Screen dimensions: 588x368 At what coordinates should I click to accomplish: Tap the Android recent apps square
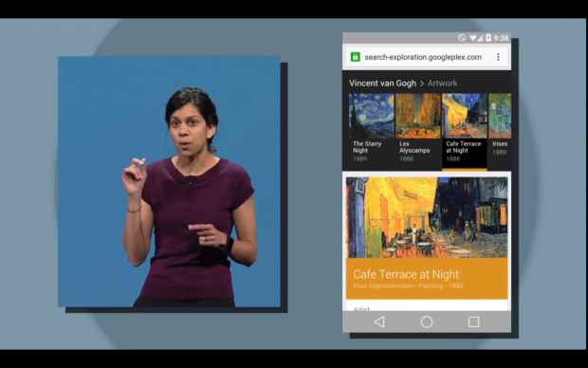(x=473, y=322)
